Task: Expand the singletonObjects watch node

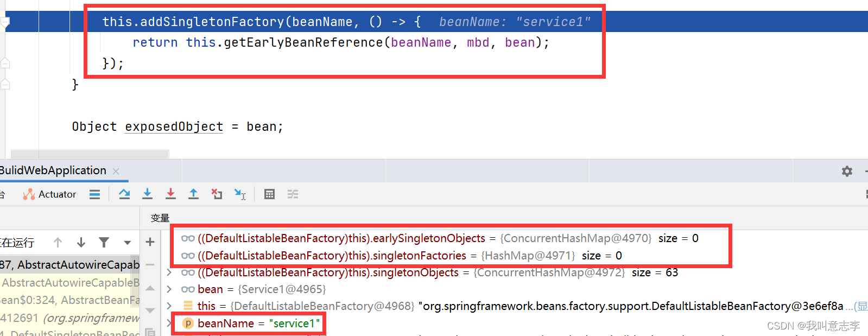Action: pos(169,272)
